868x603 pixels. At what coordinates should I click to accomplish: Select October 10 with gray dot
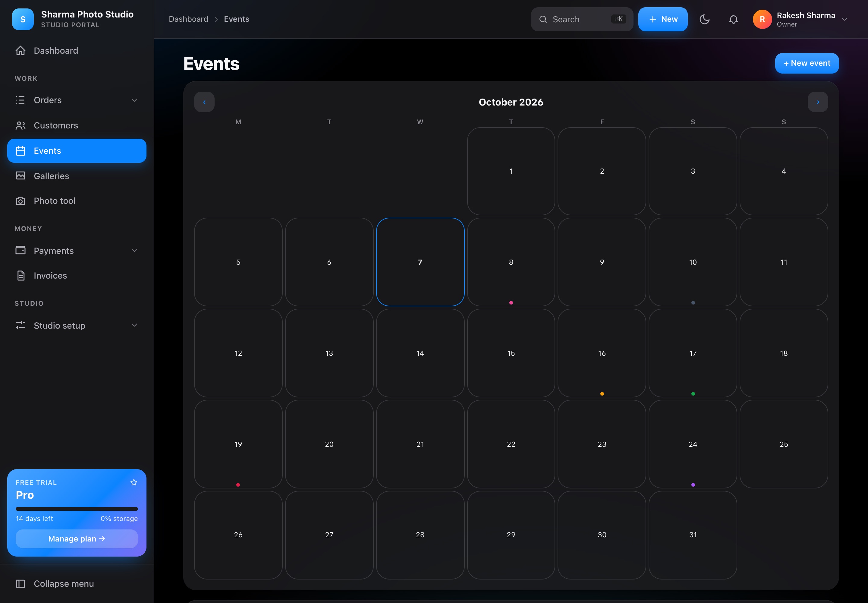[693, 262]
